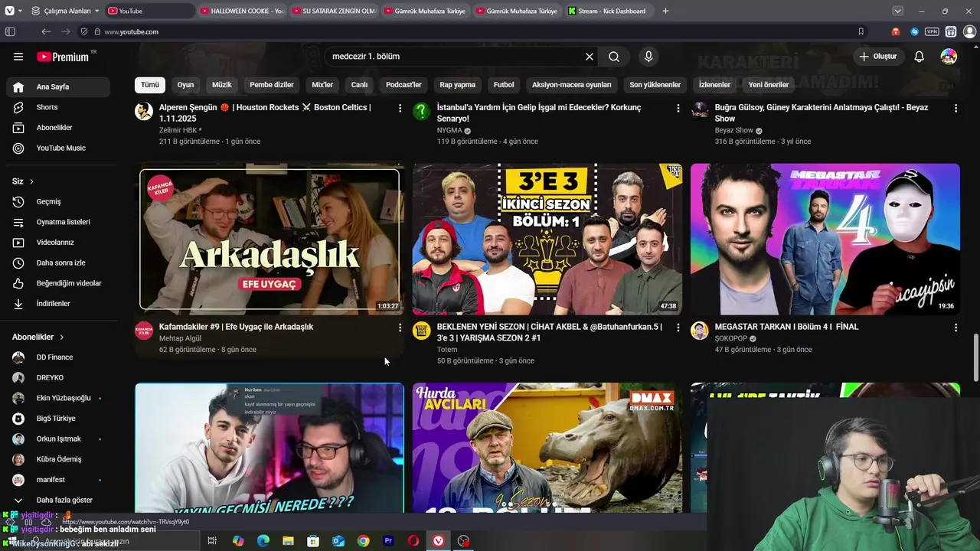Open Ekin Yüzbaşıoğlu channel subscription
The width and height of the screenshot is (980, 551).
point(58,398)
